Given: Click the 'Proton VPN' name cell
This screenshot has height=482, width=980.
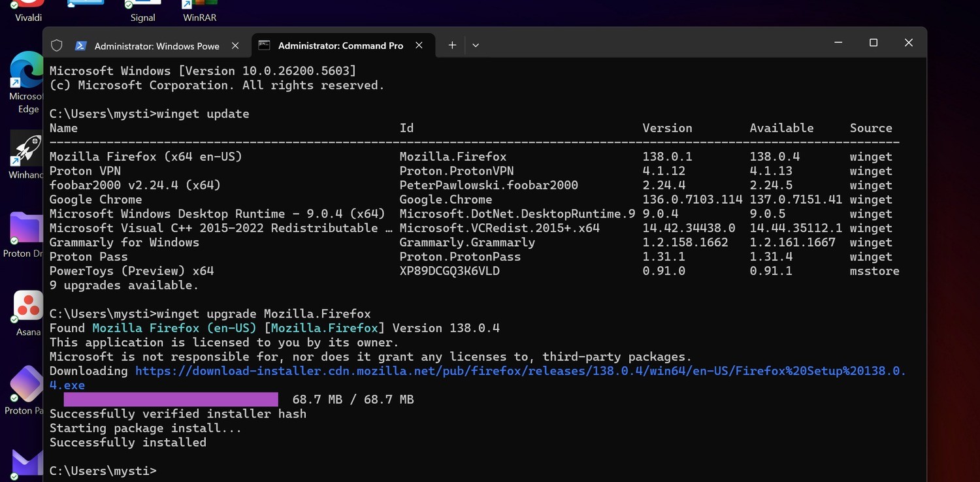Looking at the screenshot, I should pyautogui.click(x=85, y=171).
